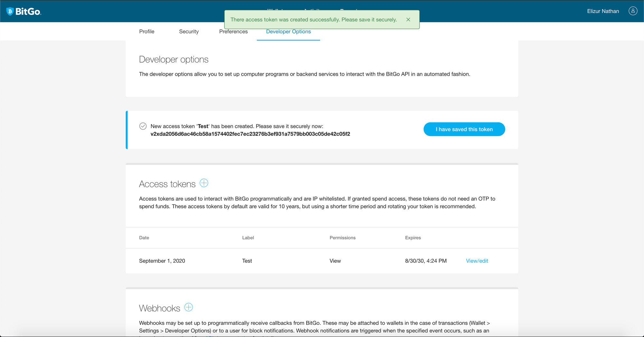Click the Access tokens heading
This screenshot has height=337, width=644.
click(x=167, y=184)
